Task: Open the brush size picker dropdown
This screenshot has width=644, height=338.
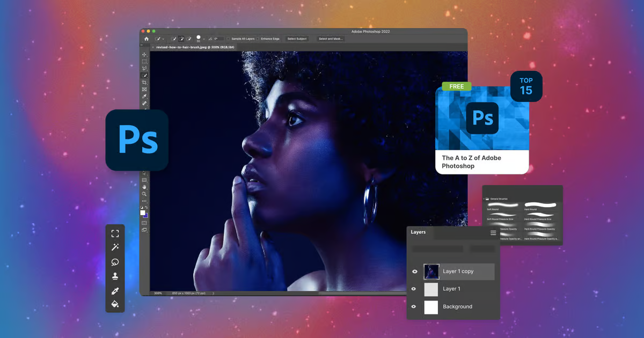Action: click(204, 39)
